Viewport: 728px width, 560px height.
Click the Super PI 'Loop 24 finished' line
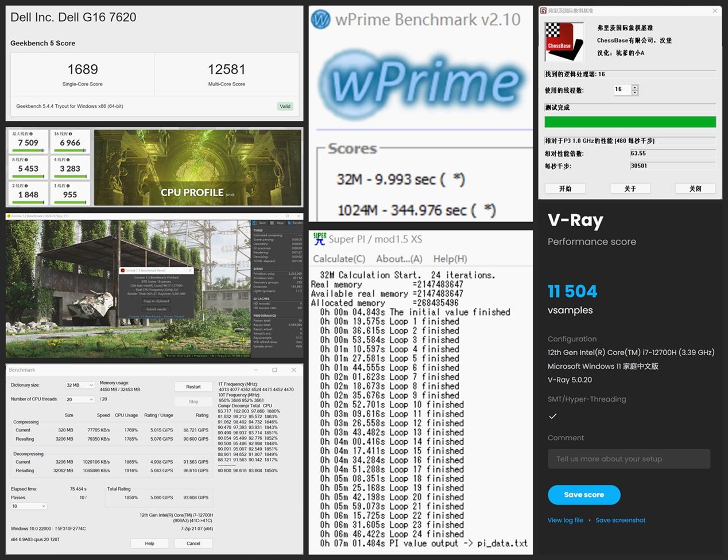pyautogui.click(x=392, y=534)
